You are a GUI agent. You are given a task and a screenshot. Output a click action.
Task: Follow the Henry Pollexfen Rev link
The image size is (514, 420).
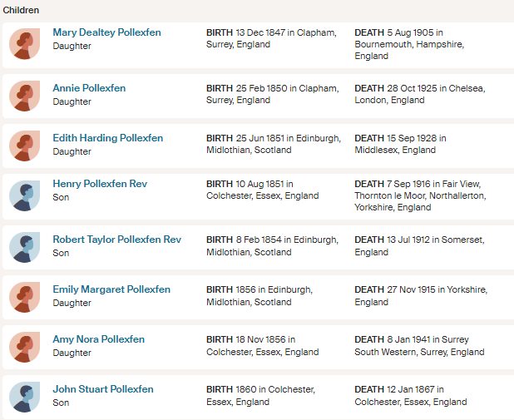coord(99,183)
